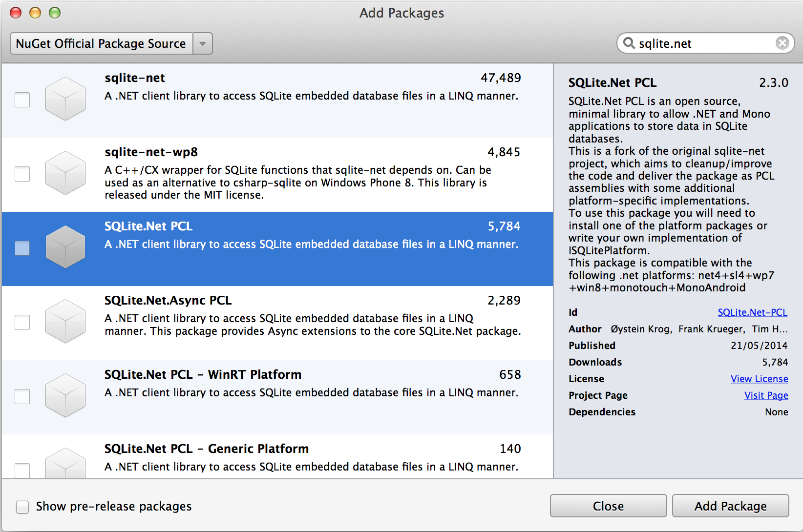Click the WinRT Platform package cube icon

tap(65, 395)
